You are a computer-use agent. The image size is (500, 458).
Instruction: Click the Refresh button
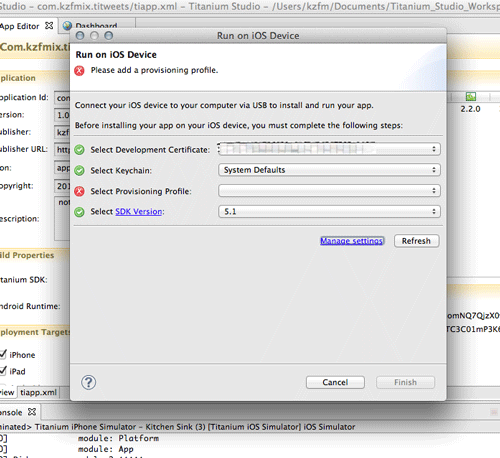pos(416,241)
